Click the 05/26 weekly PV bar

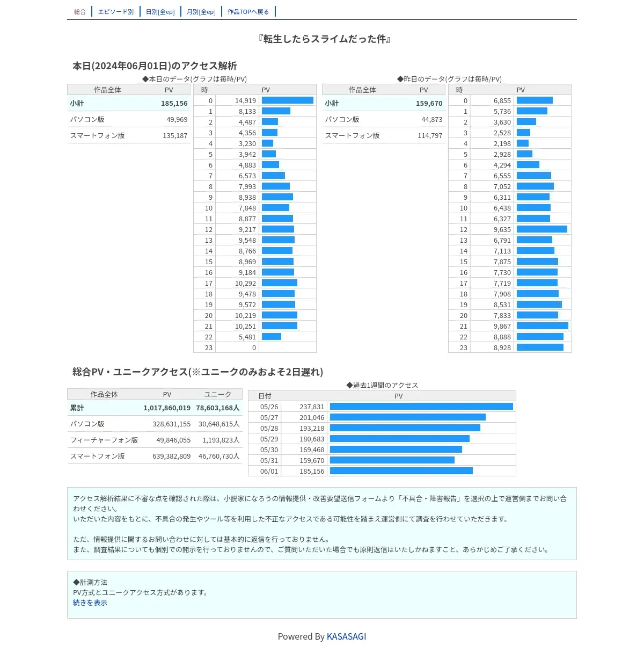pos(421,407)
